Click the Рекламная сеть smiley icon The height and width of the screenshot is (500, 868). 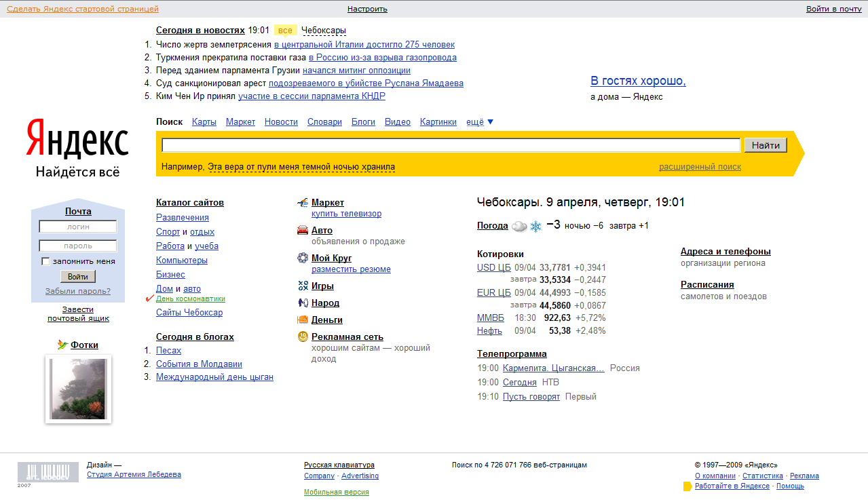tap(303, 336)
